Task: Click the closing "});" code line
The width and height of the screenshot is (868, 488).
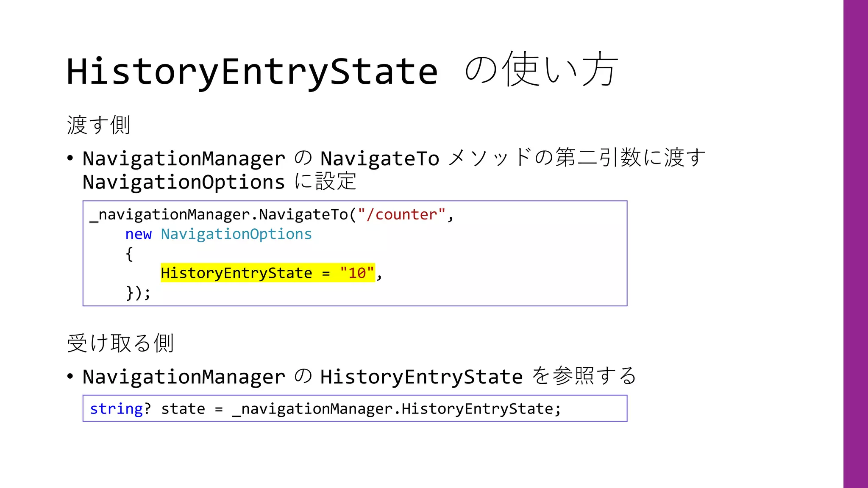Action: coord(138,293)
